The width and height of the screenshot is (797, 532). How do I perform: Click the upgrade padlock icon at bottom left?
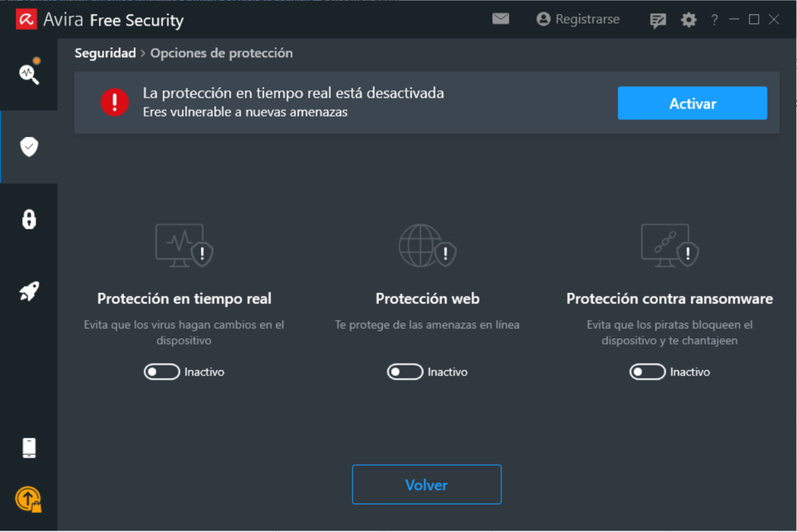(x=29, y=499)
